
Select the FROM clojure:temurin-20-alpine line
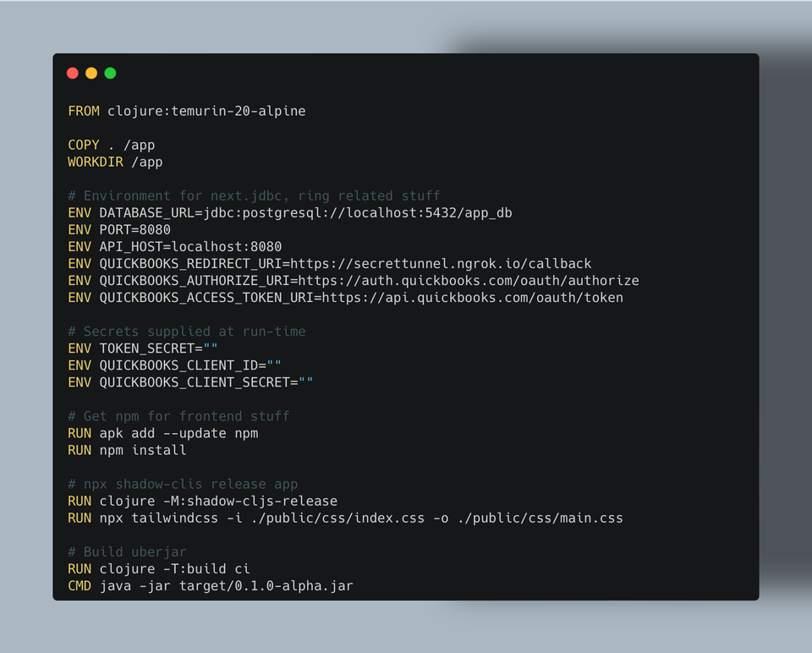186,111
